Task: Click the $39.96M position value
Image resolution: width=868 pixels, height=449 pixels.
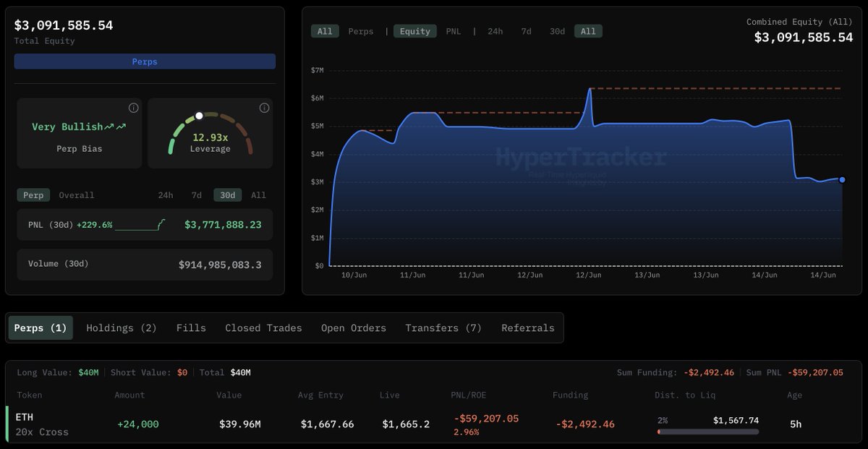Action: pos(239,424)
